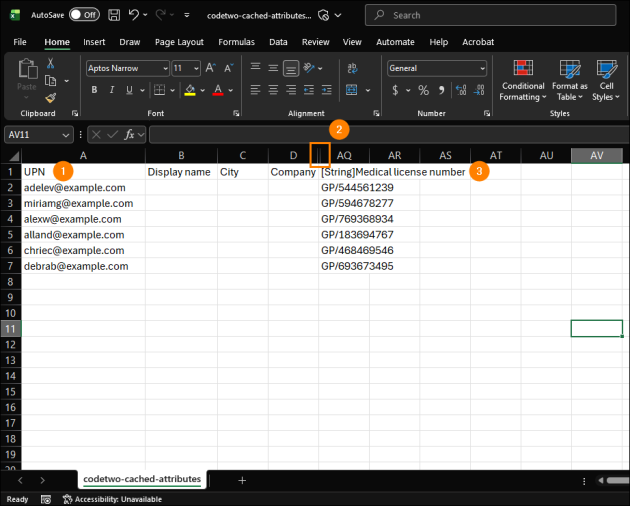Switch to the Insert tab
630x506 pixels.
[x=94, y=42]
